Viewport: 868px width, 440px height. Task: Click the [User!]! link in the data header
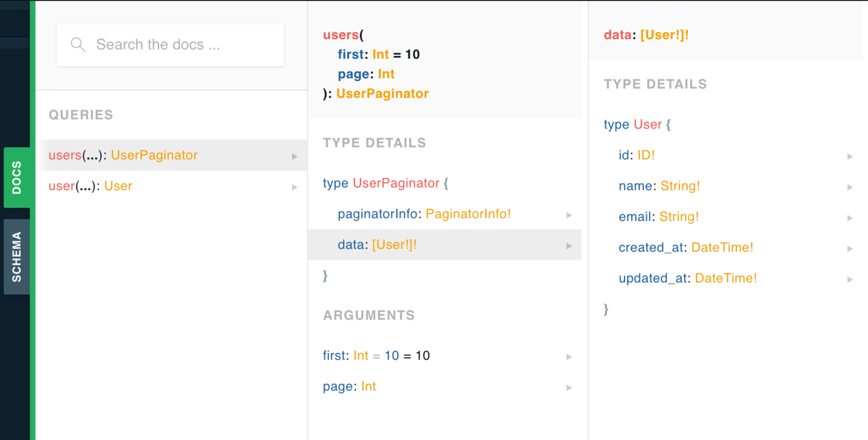[664, 35]
